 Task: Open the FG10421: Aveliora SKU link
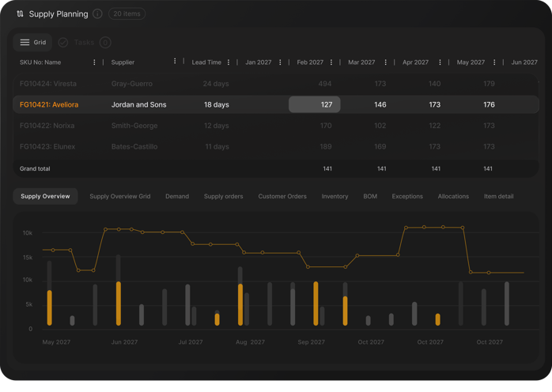pos(49,104)
